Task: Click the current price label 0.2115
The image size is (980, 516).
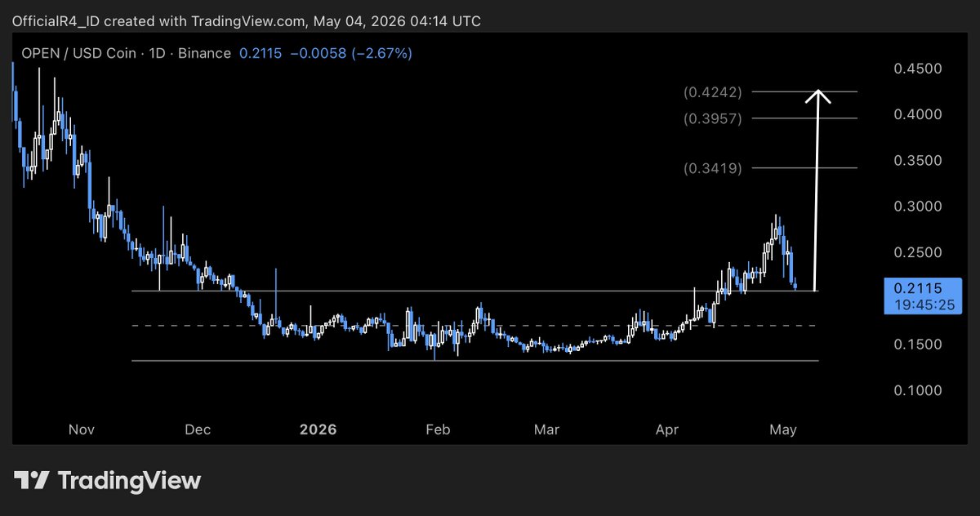Action: click(919, 288)
